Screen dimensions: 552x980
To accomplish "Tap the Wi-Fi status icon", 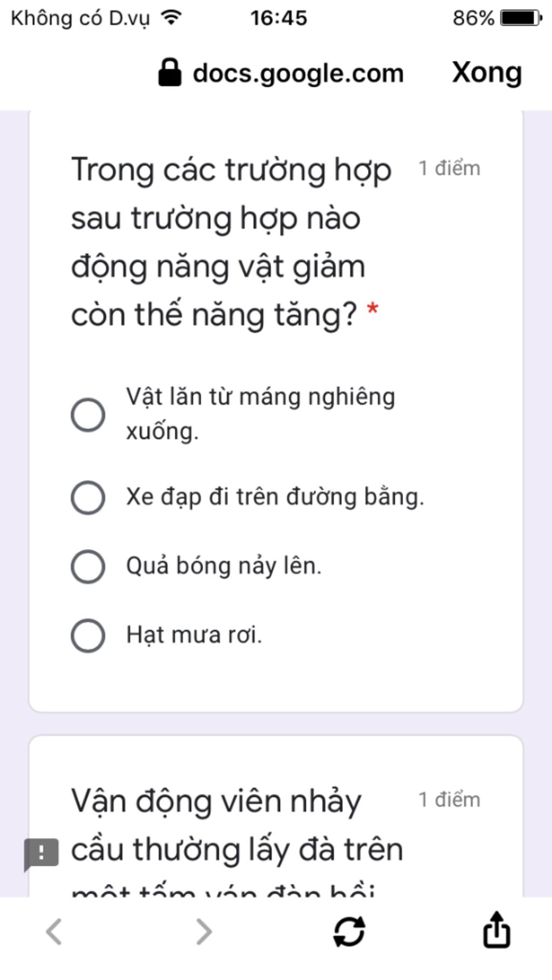I will click(171, 18).
